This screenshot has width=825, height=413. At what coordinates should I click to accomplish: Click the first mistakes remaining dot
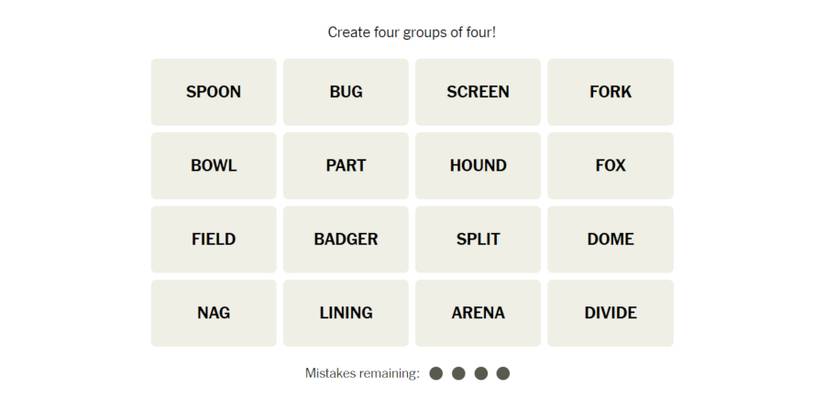point(436,373)
